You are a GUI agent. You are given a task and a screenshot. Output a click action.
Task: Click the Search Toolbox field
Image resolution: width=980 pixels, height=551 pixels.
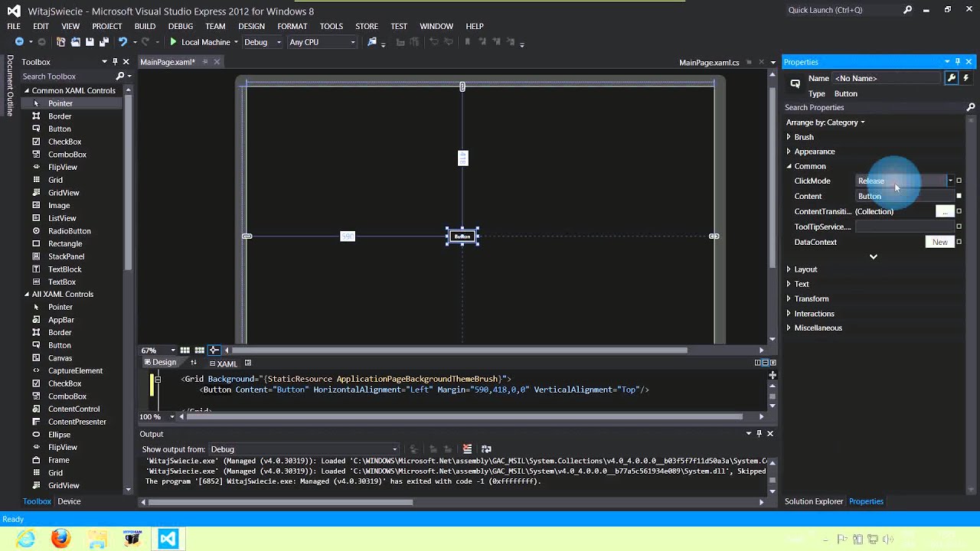click(67, 77)
